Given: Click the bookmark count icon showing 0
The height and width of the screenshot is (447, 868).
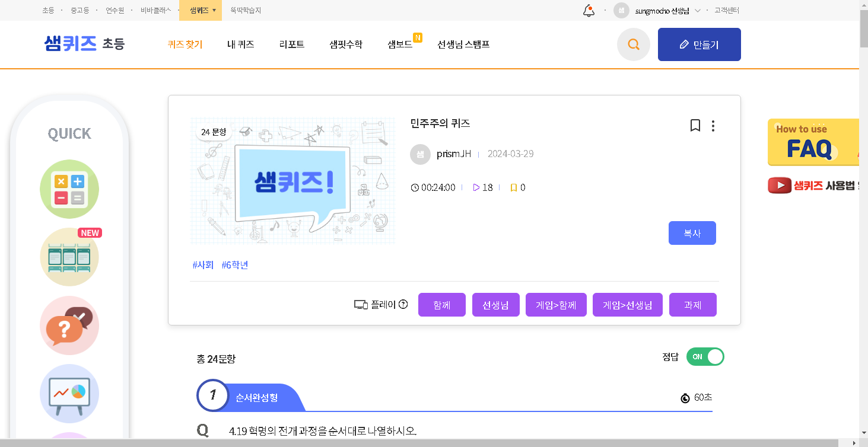Looking at the screenshot, I should click(x=514, y=187).
